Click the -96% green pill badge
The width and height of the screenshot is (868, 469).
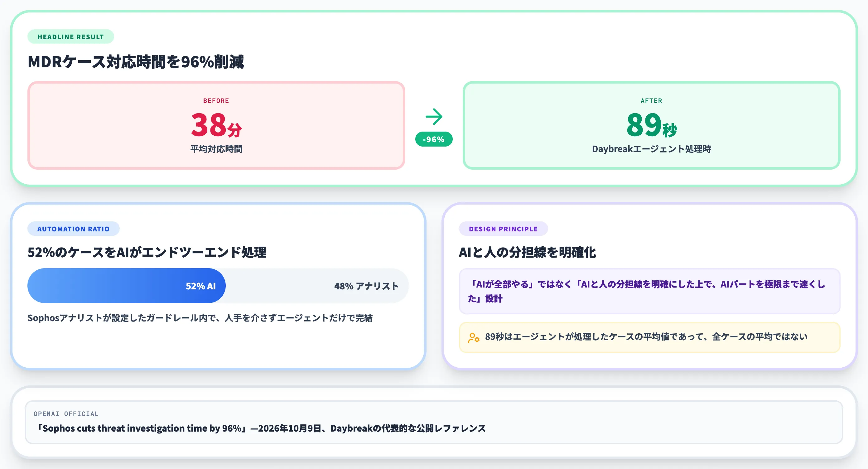[x=434, y=139]
